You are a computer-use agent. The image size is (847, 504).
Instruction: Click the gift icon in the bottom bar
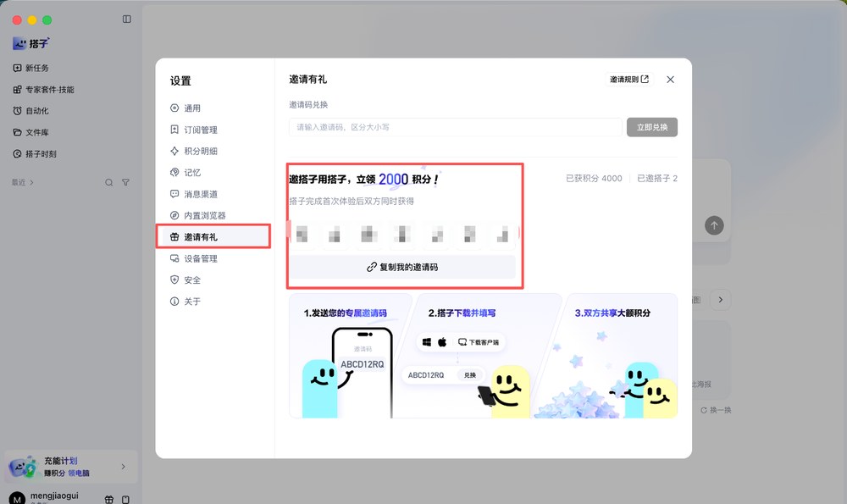tap(109, 500)
